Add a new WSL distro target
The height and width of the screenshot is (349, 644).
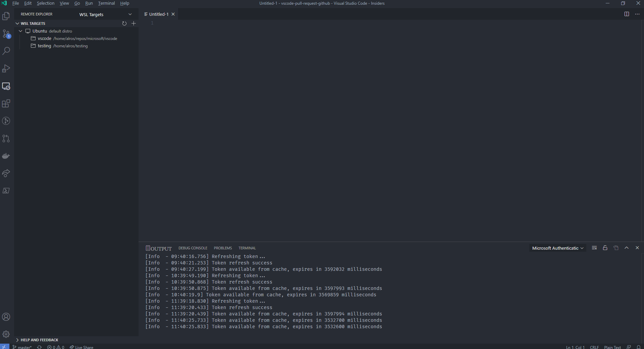pyautogui.click(x=134, y=23)
